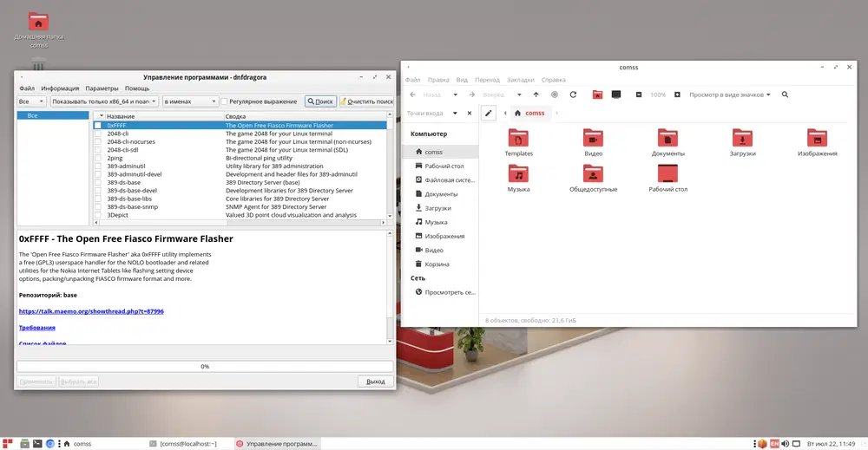The height and width of the screenshot is (450, 868).
Task: Launch the terminal from the taskbar launcher
Action: pos(37,443)
